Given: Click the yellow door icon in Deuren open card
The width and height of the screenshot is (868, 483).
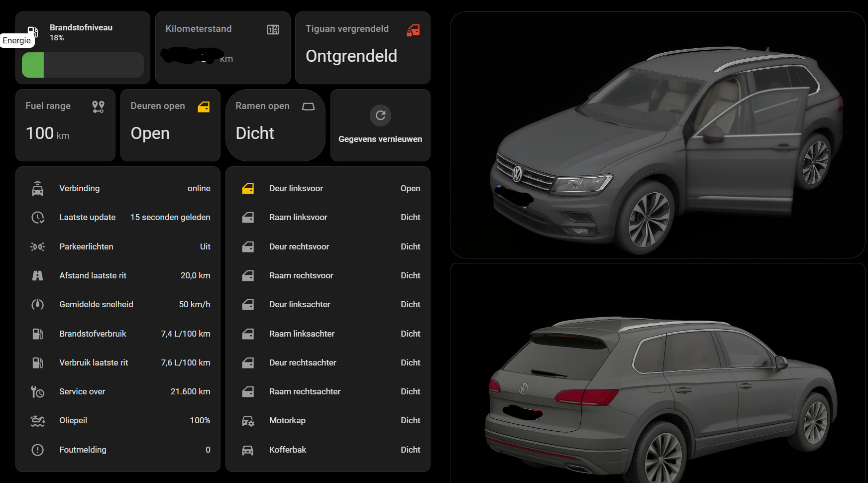Looking at the screenshot, I should pos(204,107).
